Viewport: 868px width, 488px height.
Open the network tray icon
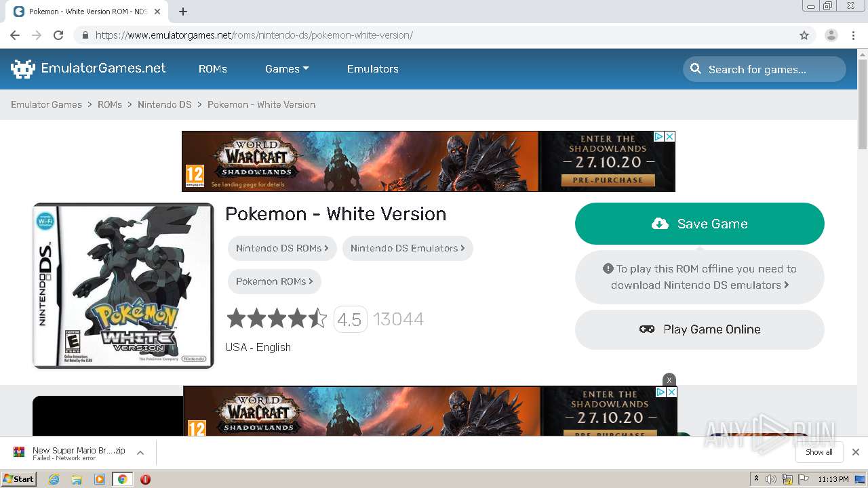tap(787, 479)
